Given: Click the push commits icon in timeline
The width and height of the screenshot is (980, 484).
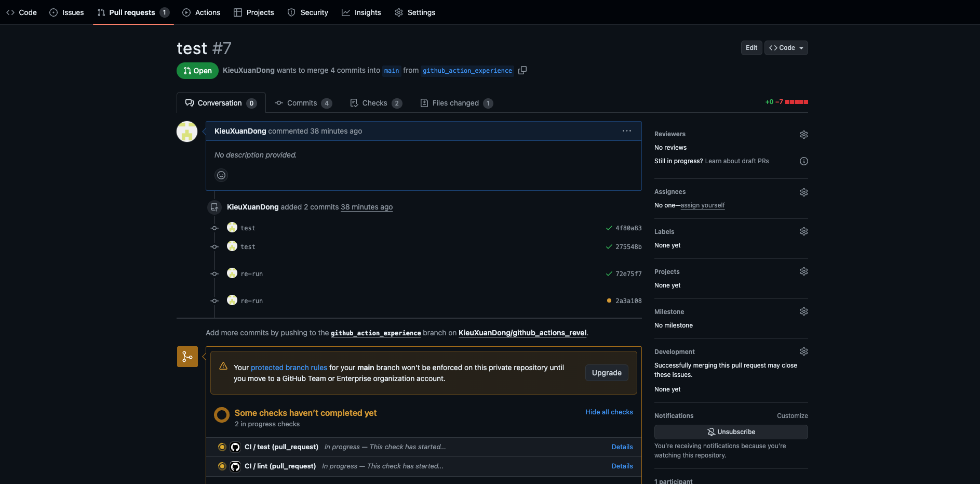Looking at the screenshot, I should tap(214, 207).
